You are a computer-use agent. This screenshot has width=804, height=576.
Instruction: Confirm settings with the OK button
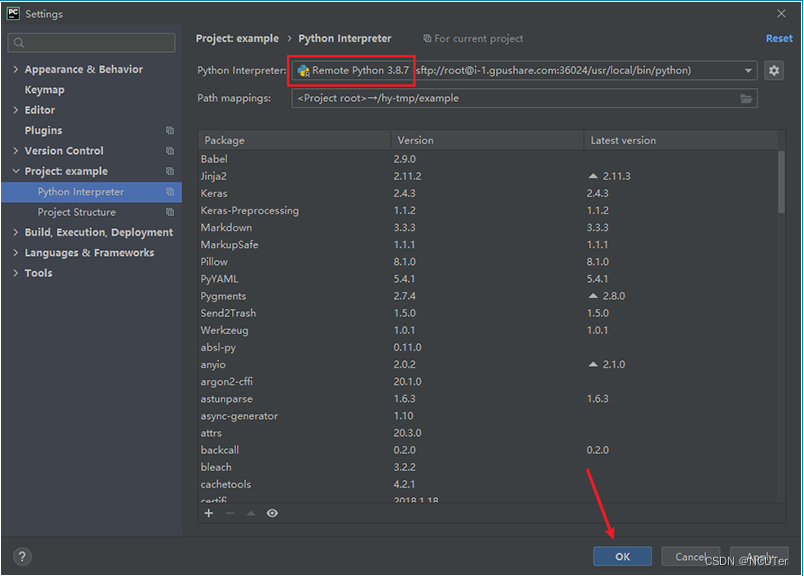point(622,556)
